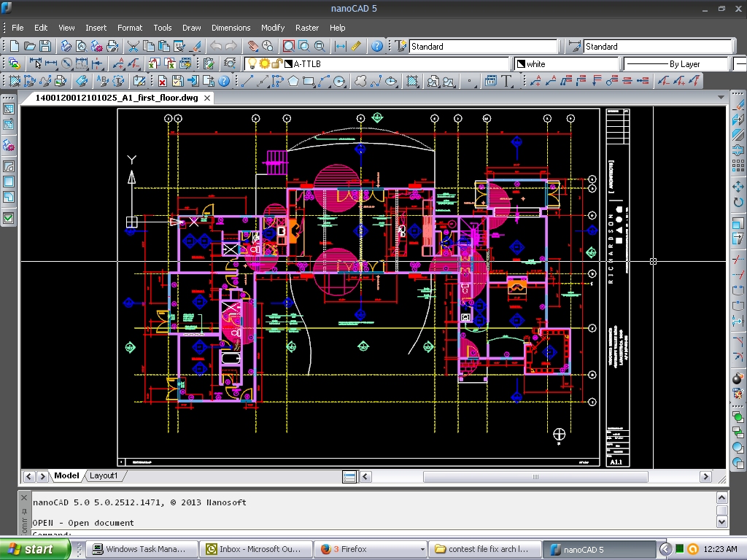747x560 pixels.
Task: Expand the By Layer linetype dropdown
Action: pos(676,64)
